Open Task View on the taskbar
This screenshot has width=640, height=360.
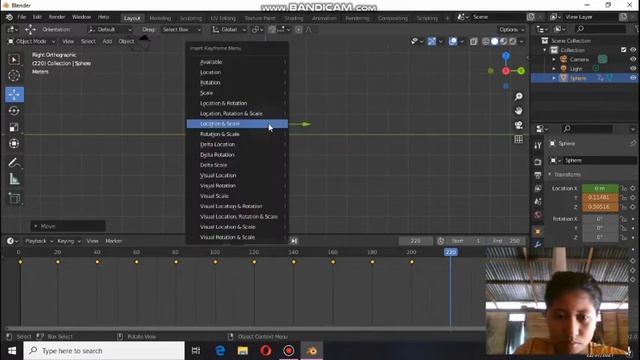tap(196, 351)
